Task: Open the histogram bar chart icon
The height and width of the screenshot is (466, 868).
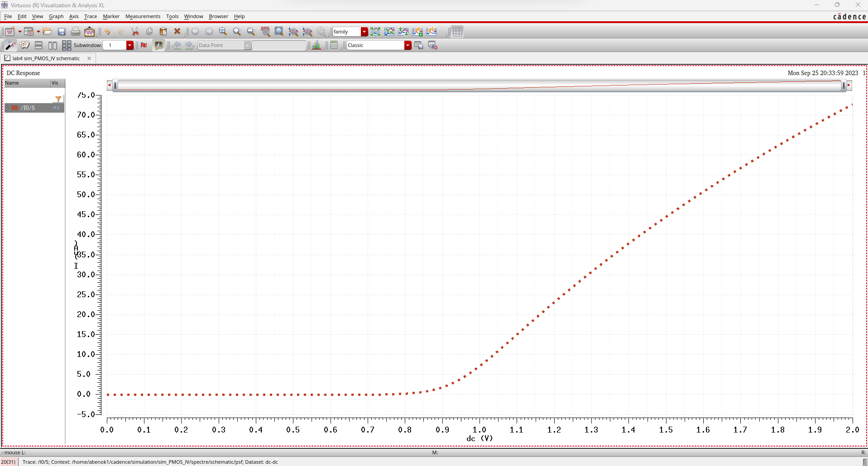Action: pos(317,45)
